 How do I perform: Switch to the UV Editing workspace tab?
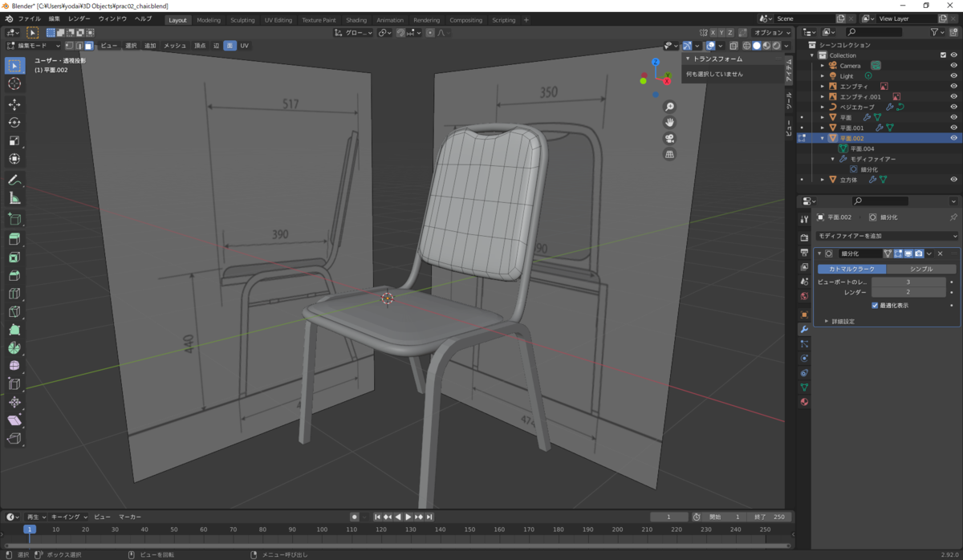coord(278,20)
